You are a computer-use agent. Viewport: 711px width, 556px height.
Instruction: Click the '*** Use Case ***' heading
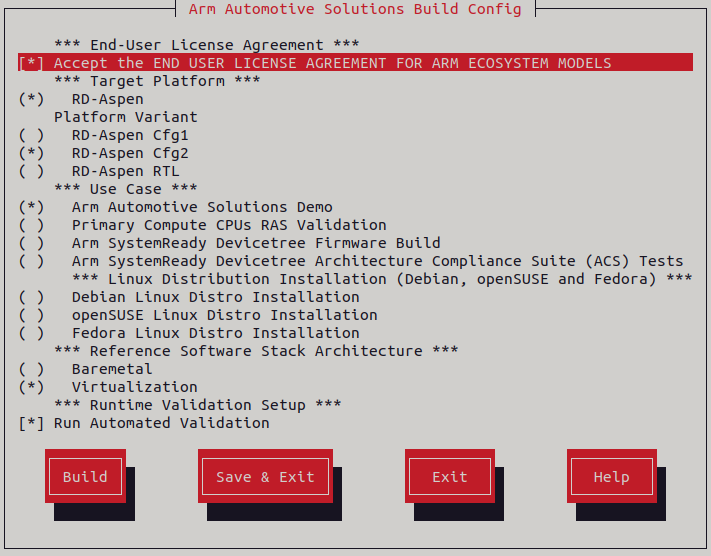click(126, 189)
